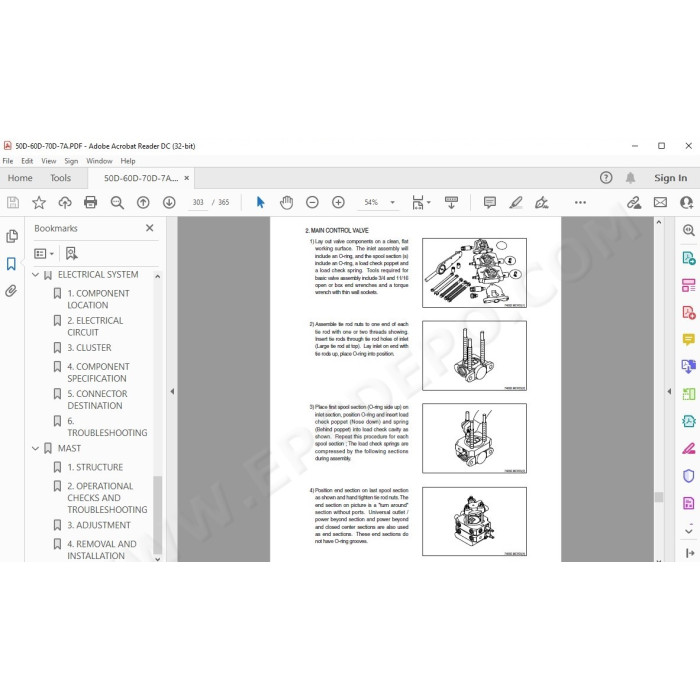Viewport: 700px width, 700px height.
Task: Open the Help menu
Action: point(128,161)
